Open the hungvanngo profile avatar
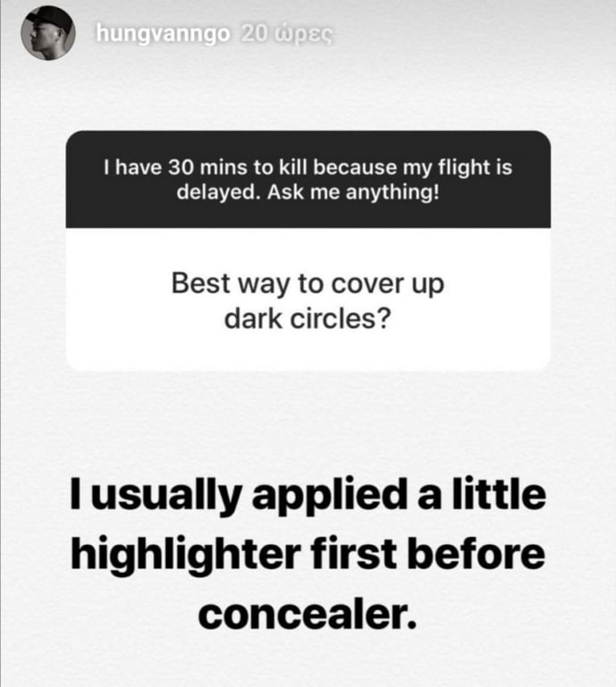This screenshot has width=616, height=687. (x=48, y=33)
